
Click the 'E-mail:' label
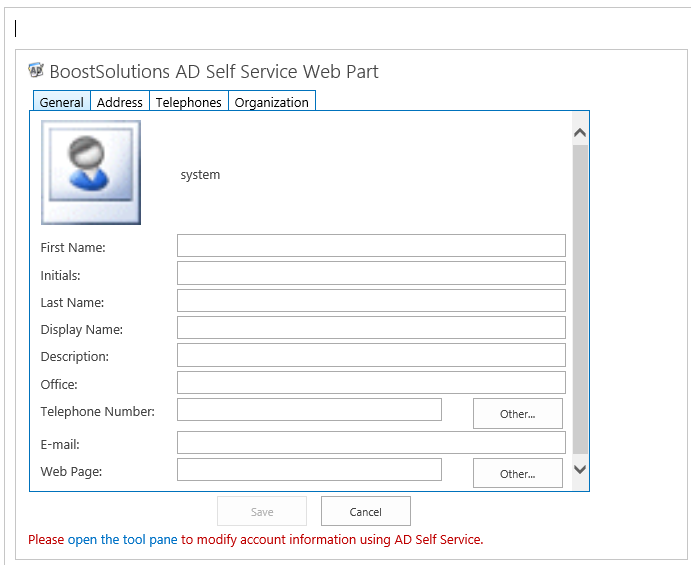(x=60, y=444)
